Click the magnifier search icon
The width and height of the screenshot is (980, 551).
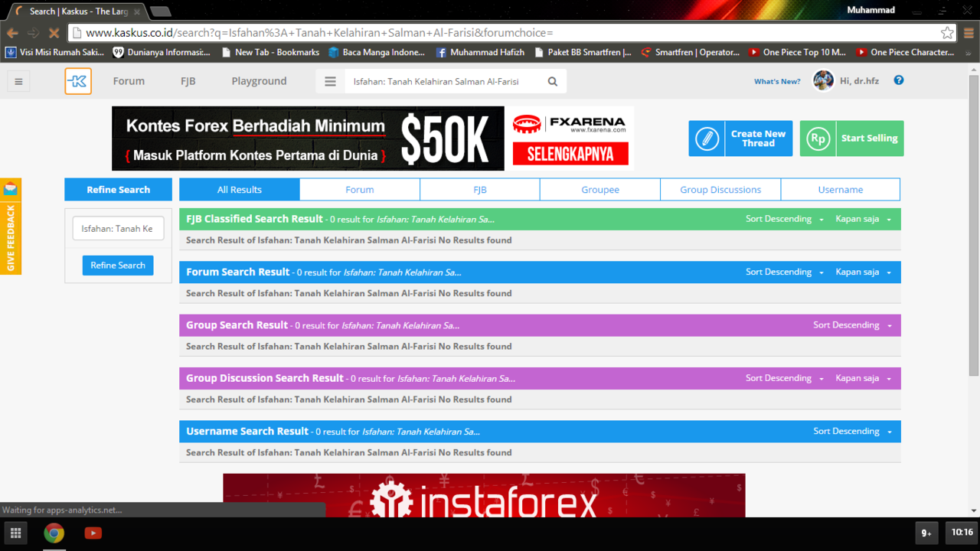553,81
